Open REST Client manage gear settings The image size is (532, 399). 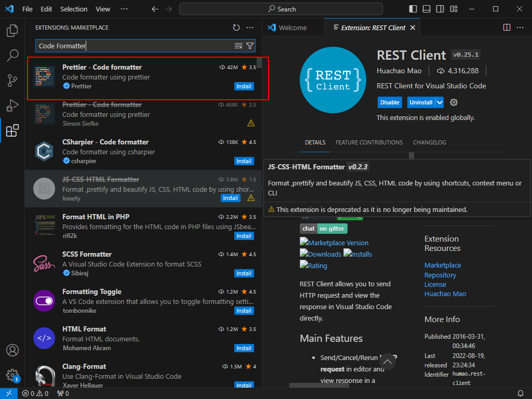(x=454, y=102)
